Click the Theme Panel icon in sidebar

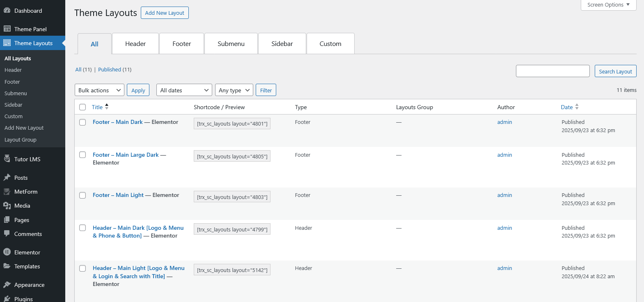[x=7, y=29]
